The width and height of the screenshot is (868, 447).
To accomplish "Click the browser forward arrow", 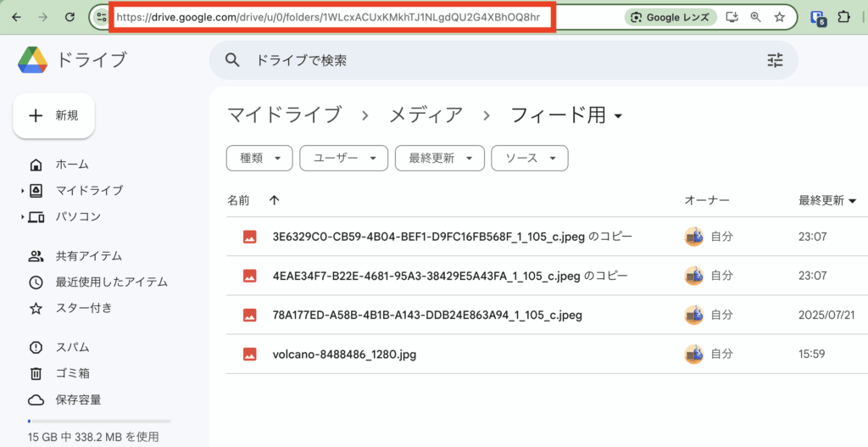I will pos(42,17).
